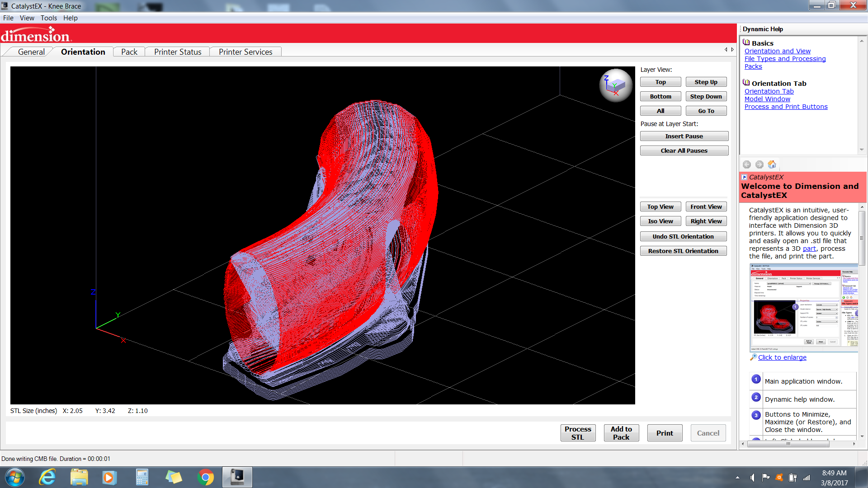
Task: Open File Types and Processing link
Action: click(785, 59)
